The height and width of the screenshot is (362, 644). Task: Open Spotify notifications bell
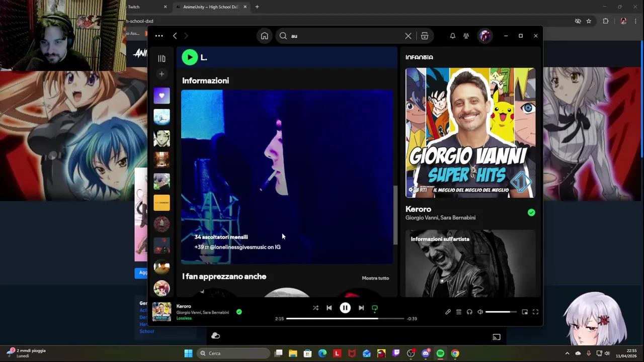[x=452, y=36]
